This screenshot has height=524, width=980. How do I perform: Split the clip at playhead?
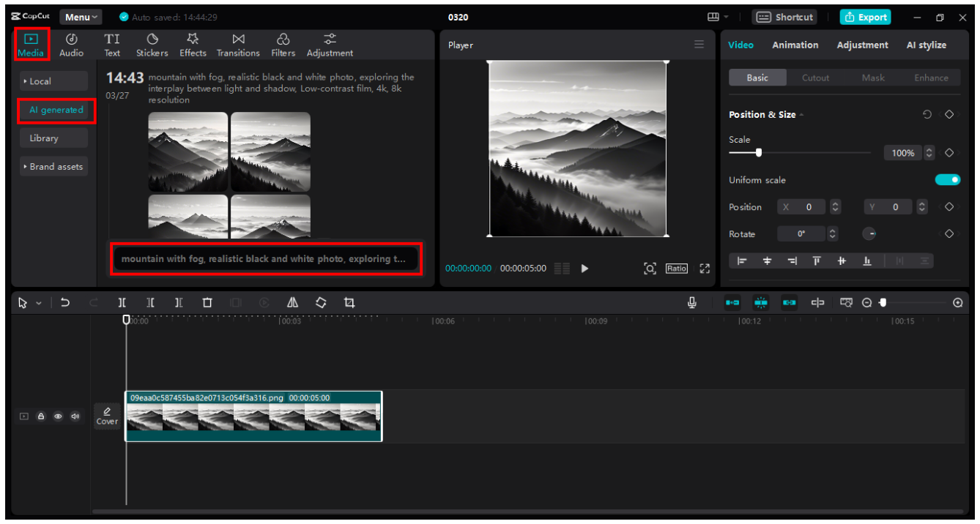tap(122, 302)
